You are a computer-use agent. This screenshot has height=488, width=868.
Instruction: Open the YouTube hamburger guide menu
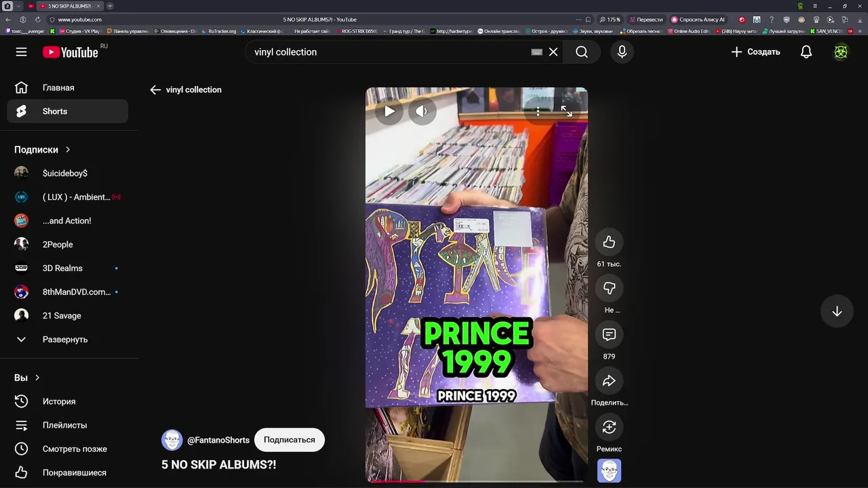tap(21, 52)
